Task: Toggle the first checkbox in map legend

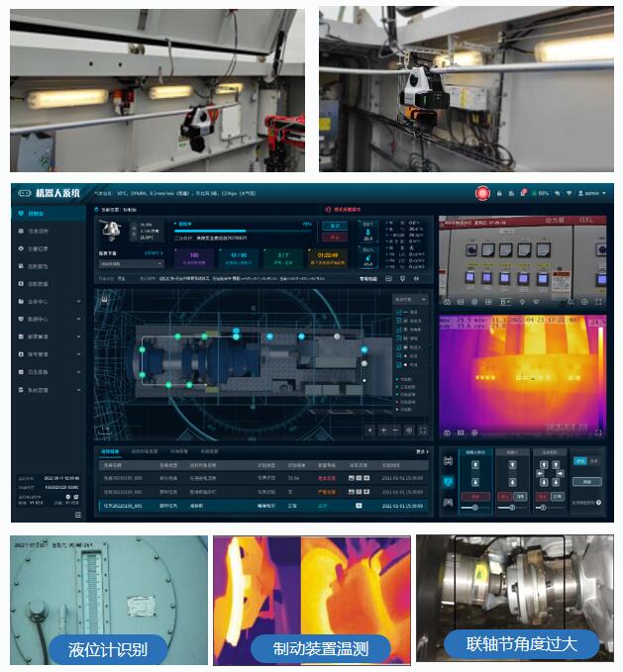Action: point(398,314)
